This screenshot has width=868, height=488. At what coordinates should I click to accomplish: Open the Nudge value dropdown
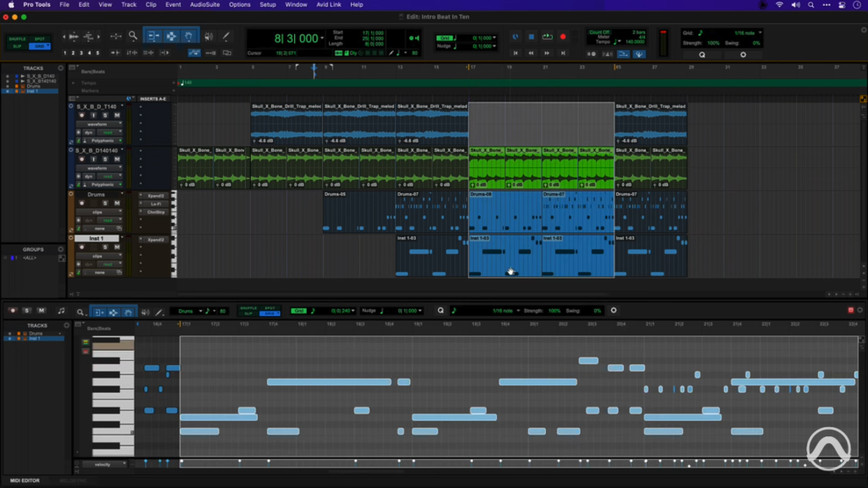click(494, 46)
